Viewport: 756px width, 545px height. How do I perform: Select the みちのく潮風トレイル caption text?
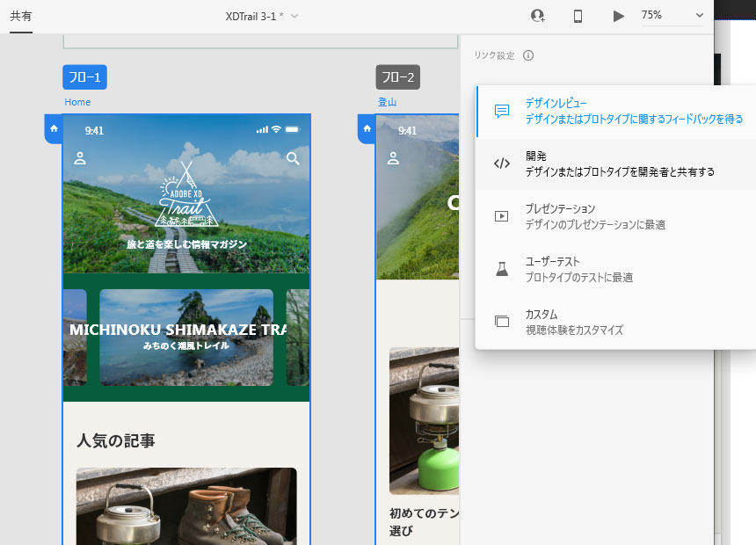(186, 345)
